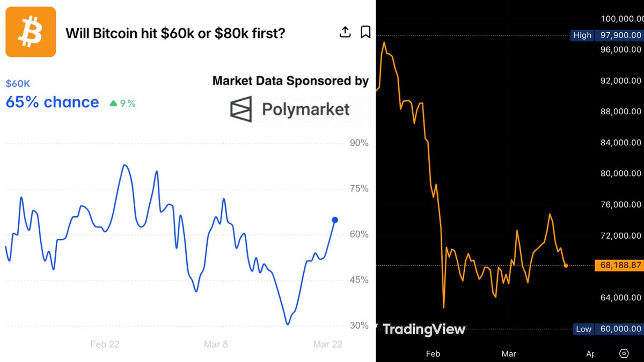Click the orange Bitcoin logo icon
This screenshot has height=362, width=644.
[31, 32]
